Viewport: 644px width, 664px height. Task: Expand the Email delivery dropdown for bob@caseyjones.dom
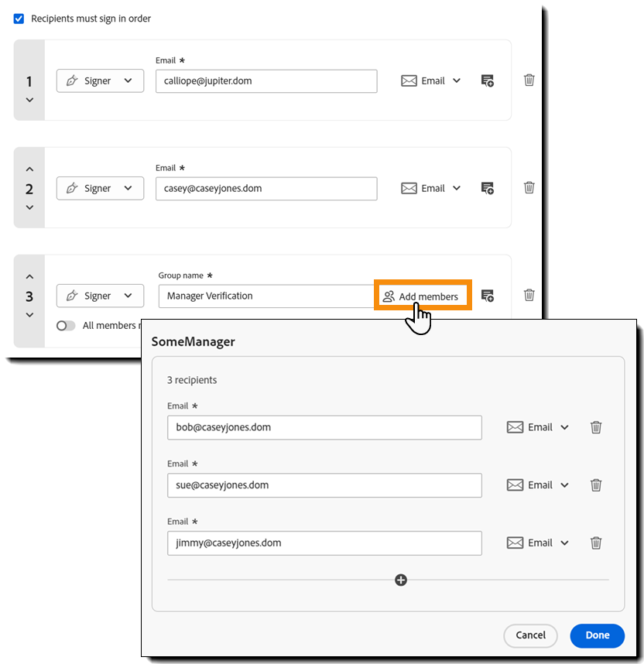[538, 427]
